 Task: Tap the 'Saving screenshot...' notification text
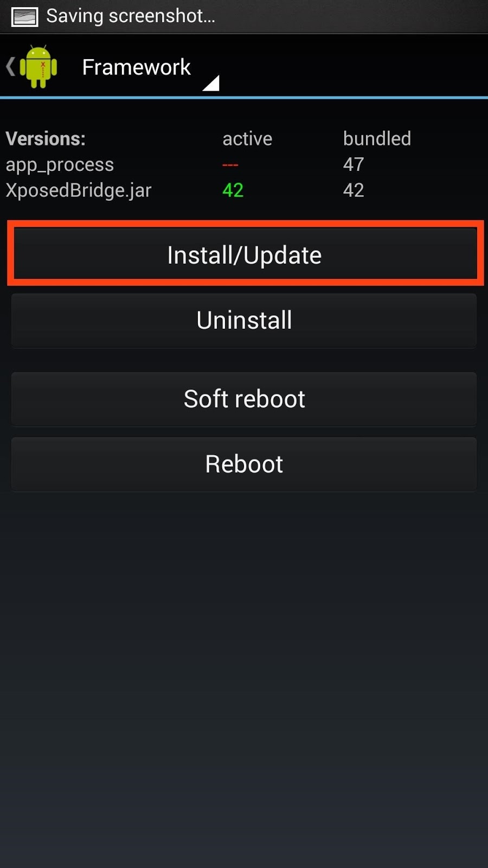tap(131, 16)
